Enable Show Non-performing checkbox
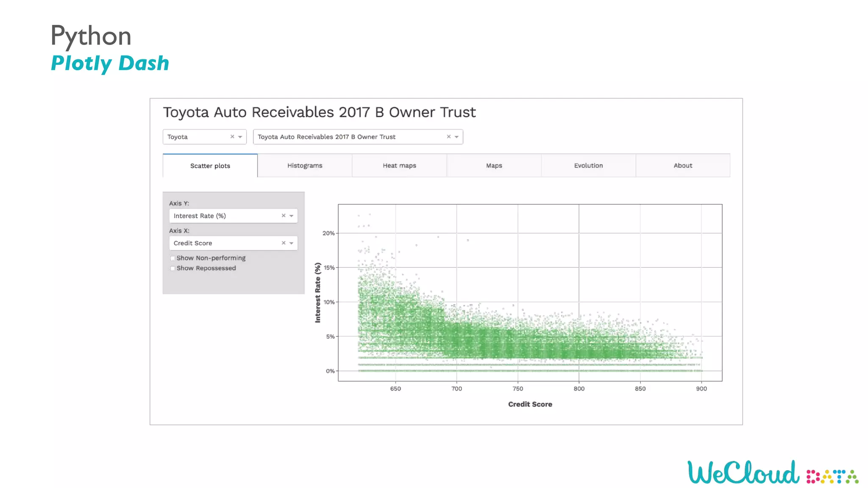 click(172, 258)
